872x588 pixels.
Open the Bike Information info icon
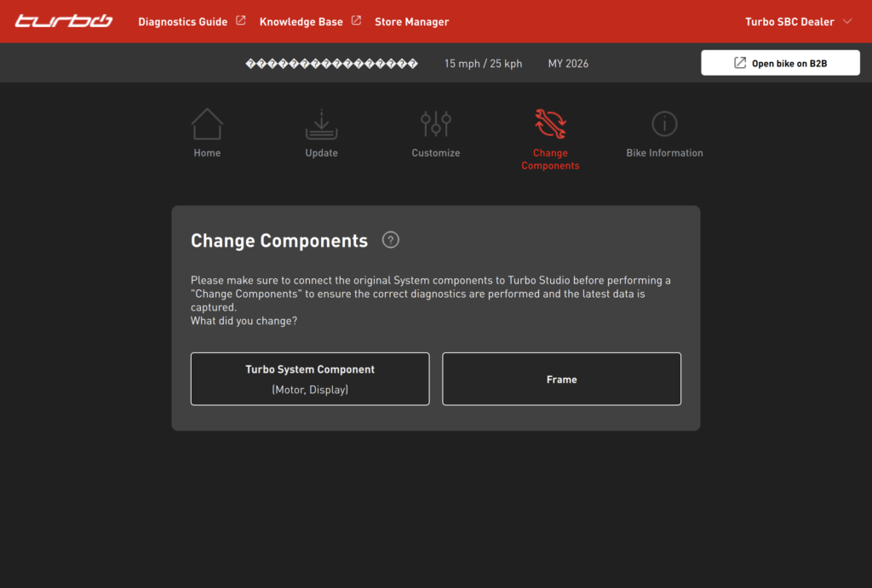664,124
